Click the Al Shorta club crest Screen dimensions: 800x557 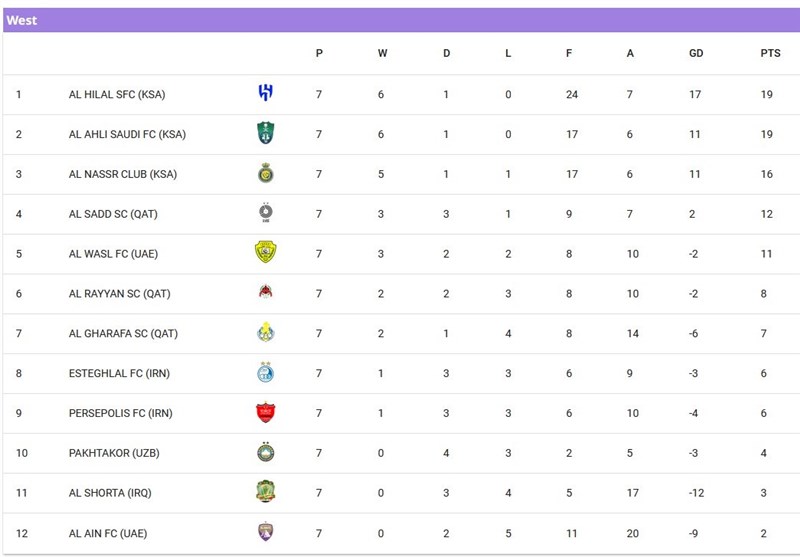265,492
